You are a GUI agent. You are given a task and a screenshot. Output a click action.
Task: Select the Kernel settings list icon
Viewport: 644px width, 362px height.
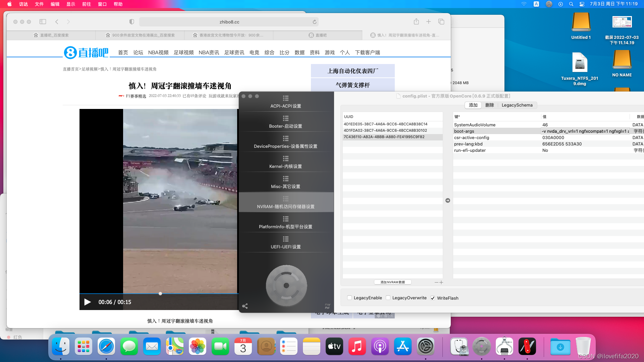click(x=285, y=159)
